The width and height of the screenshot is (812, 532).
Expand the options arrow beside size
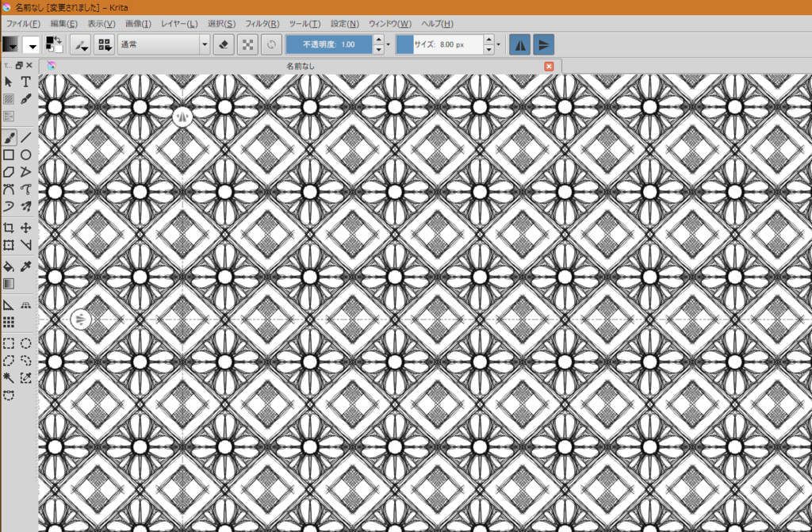point(499,44)
